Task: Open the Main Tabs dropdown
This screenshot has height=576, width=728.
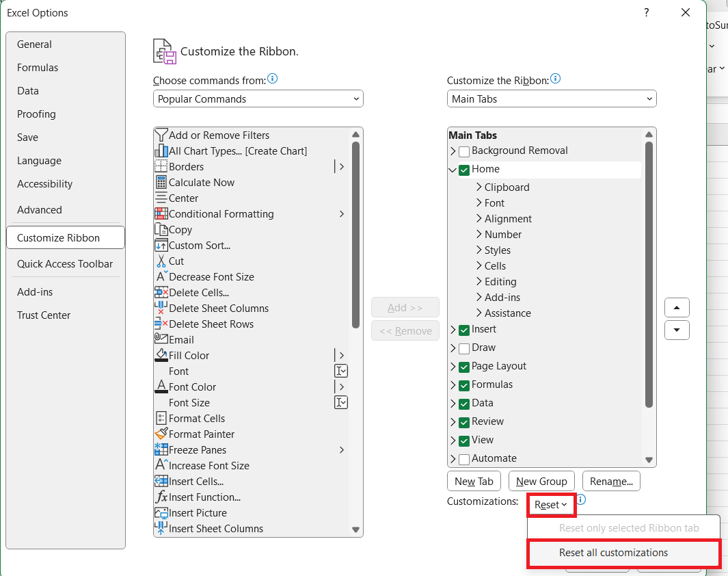Action: tap(552, 99)
